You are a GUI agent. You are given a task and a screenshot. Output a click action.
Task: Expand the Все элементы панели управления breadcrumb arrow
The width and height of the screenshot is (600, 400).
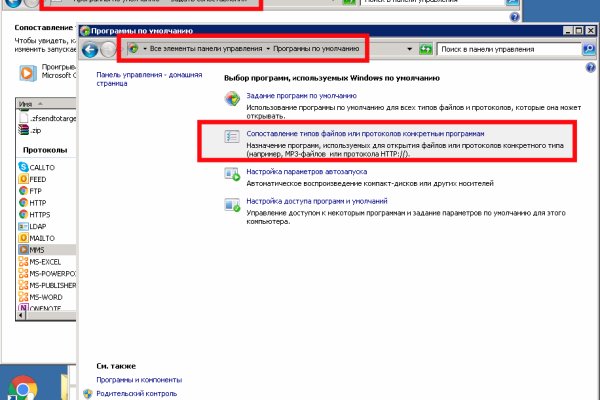(145, 49)
